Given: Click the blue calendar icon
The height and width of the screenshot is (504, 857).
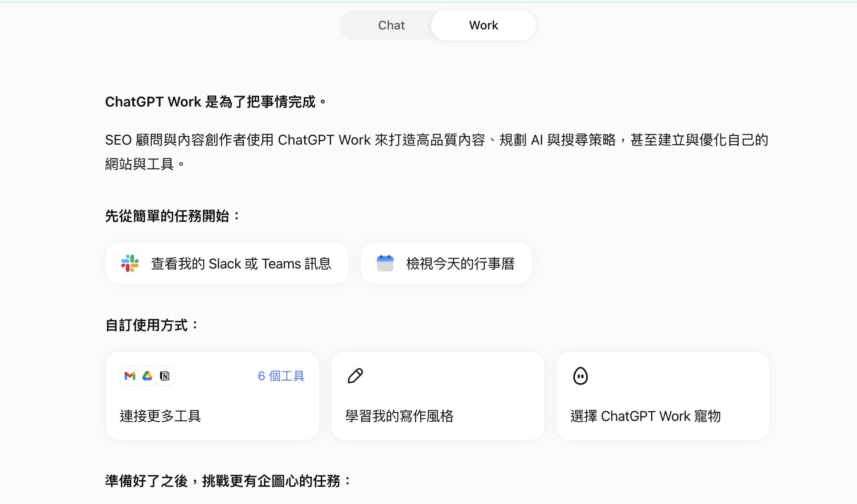Looking at the screenshot, I should (385, 263).
